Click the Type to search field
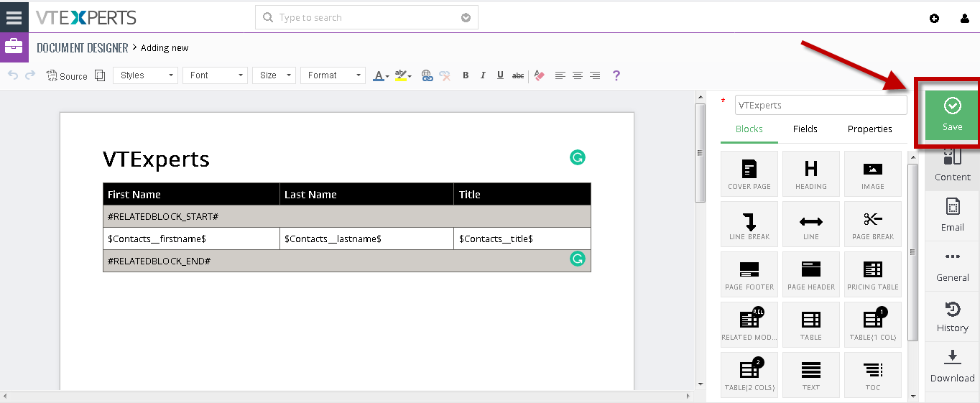This screenshot has width=980, height=403. click(x=366, y=17)
